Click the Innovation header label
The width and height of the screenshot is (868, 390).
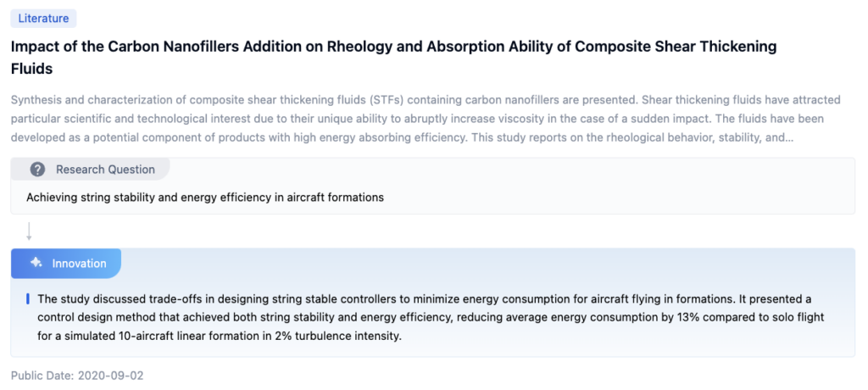pyautogui.click(x=79, y=264)
